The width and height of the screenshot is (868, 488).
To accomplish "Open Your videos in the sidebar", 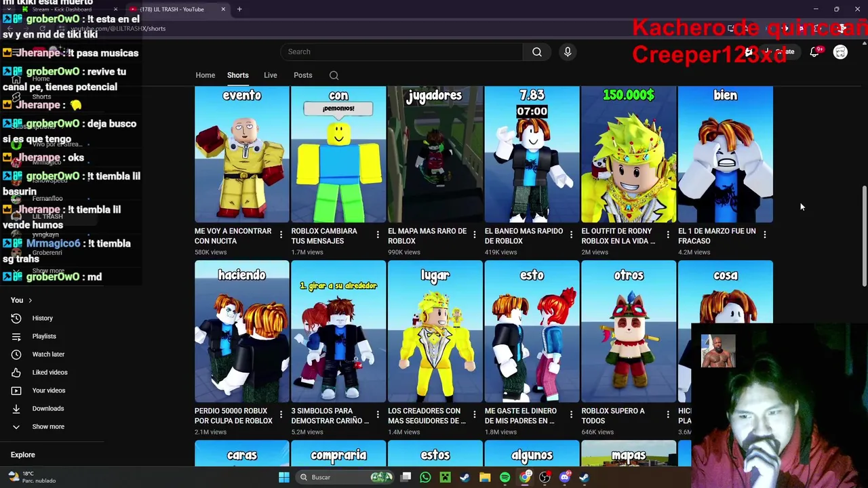I will coord(49,390).
